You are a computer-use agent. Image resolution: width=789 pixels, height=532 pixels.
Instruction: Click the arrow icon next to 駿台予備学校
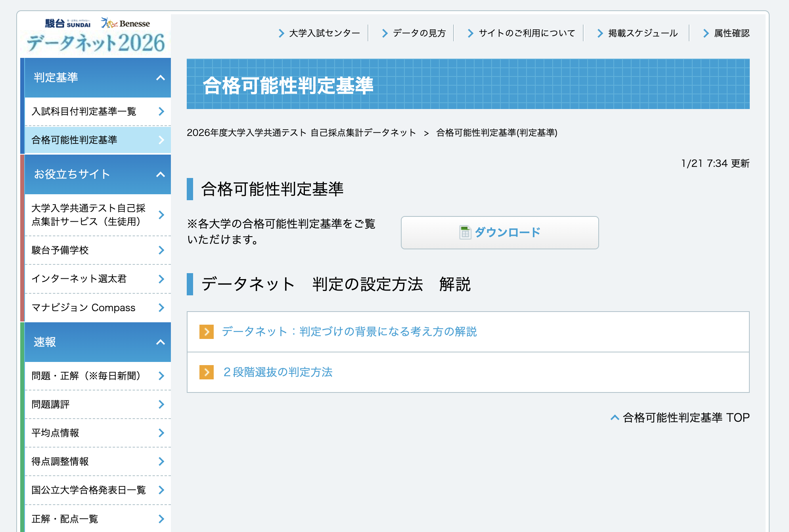coord(161,250)
